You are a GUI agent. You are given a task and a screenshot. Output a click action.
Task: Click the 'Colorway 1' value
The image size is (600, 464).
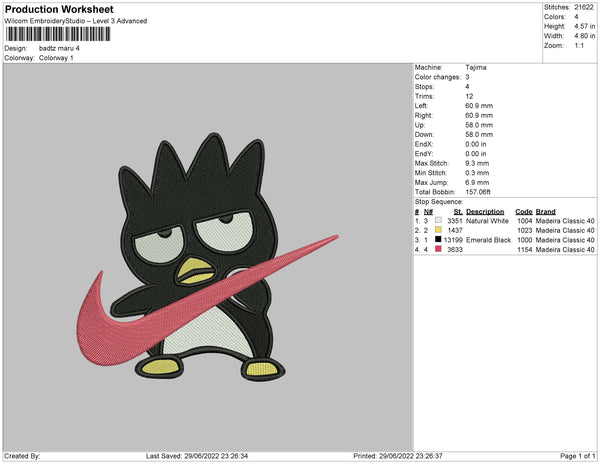click(56, 58)
